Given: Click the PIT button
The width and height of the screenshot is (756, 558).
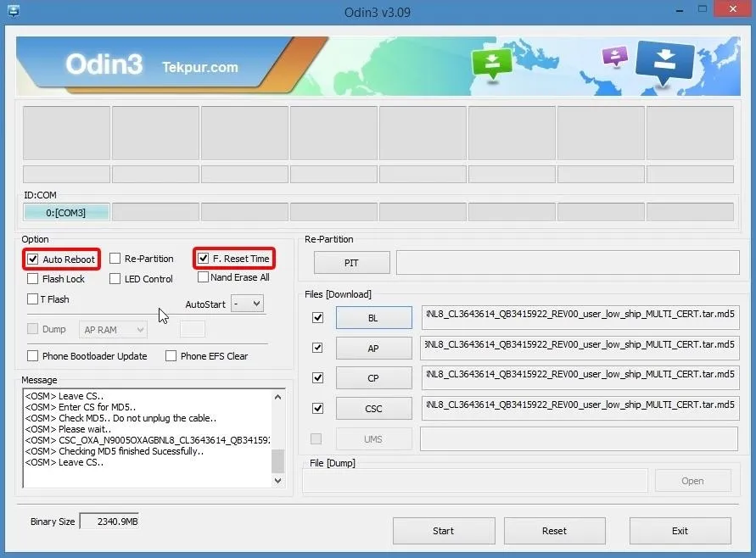Looking at the screenshot, I should point(351,263).
